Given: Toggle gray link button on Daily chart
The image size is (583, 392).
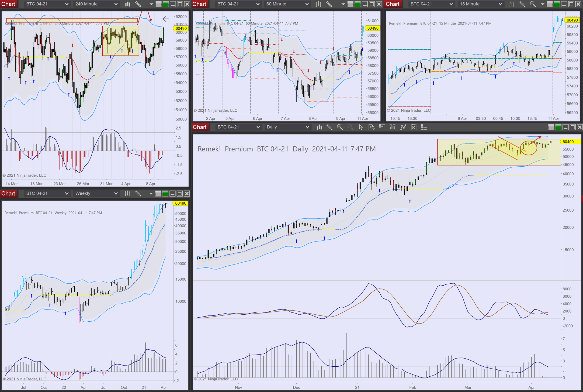Looking at the screenshot, I should point(551,127).
